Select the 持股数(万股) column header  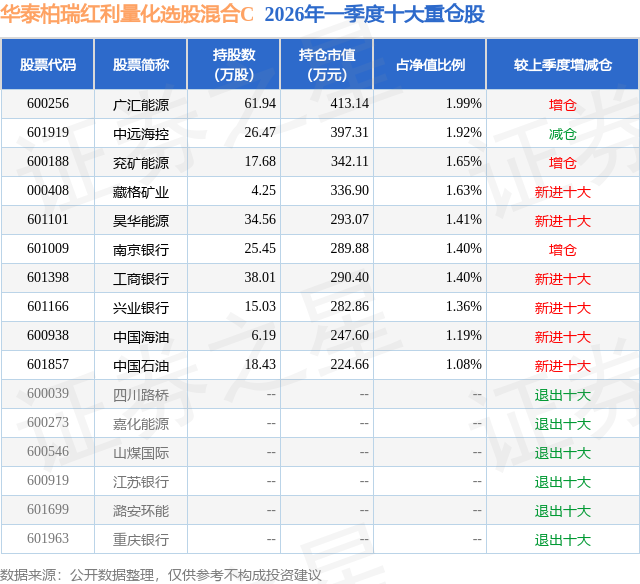coord(233,64)
